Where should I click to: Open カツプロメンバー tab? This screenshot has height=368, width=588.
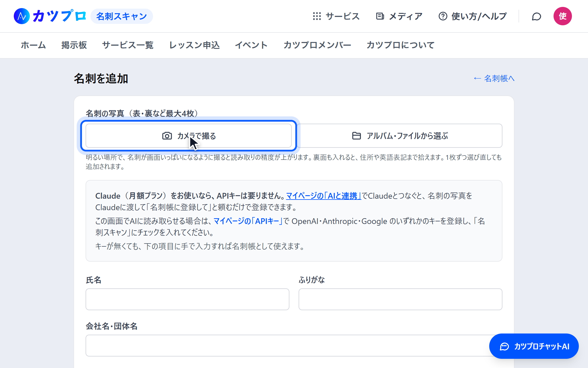click(317, 45)
